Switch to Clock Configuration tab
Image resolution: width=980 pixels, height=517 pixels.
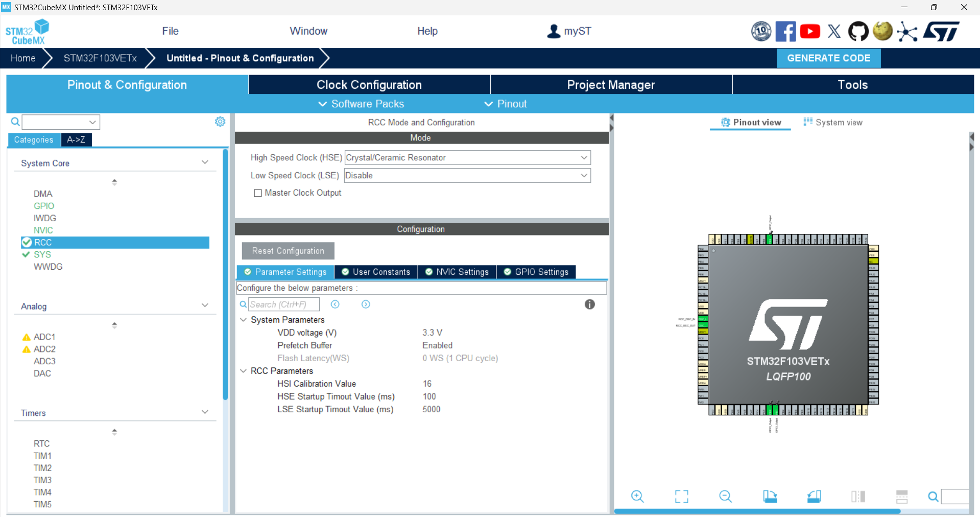(369, 85)
